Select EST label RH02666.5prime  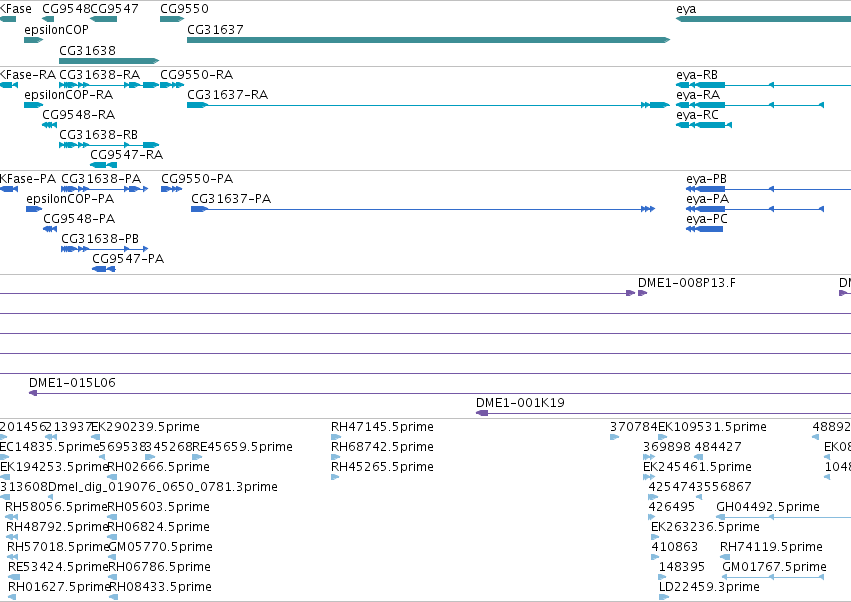[x=158, y=466]
